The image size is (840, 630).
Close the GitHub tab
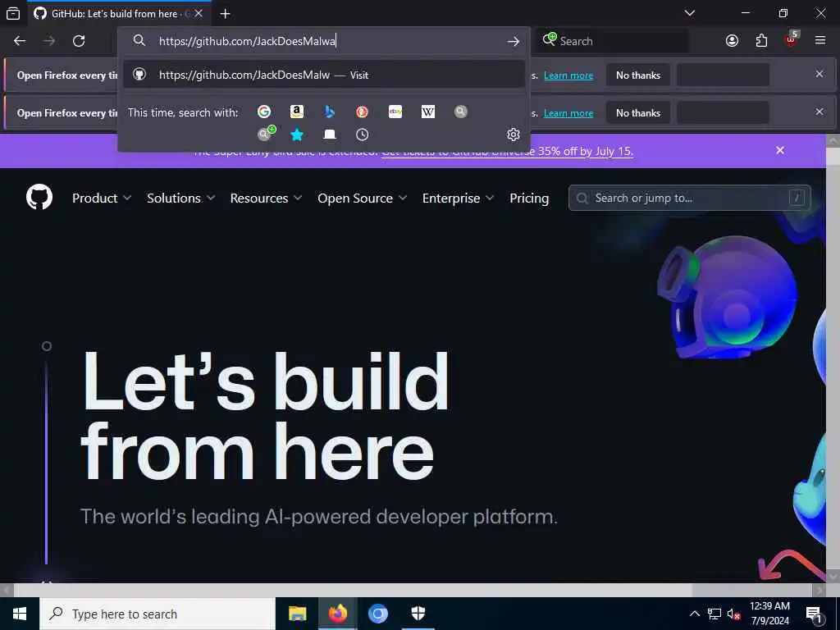[x=199, y=13]
